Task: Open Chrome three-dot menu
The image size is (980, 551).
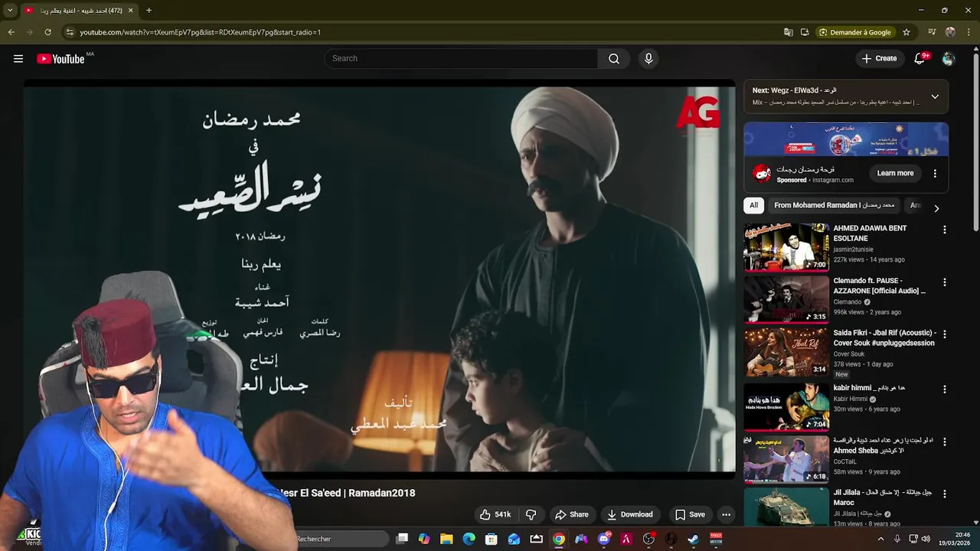Action: coord(968,32)
